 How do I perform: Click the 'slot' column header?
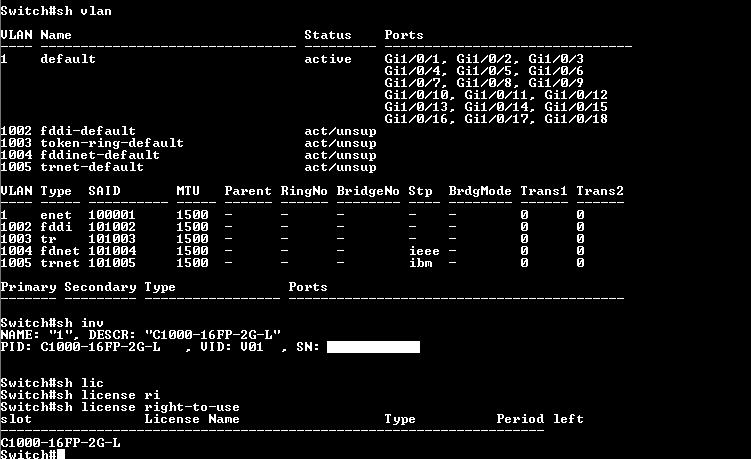(x=16, y=419)
